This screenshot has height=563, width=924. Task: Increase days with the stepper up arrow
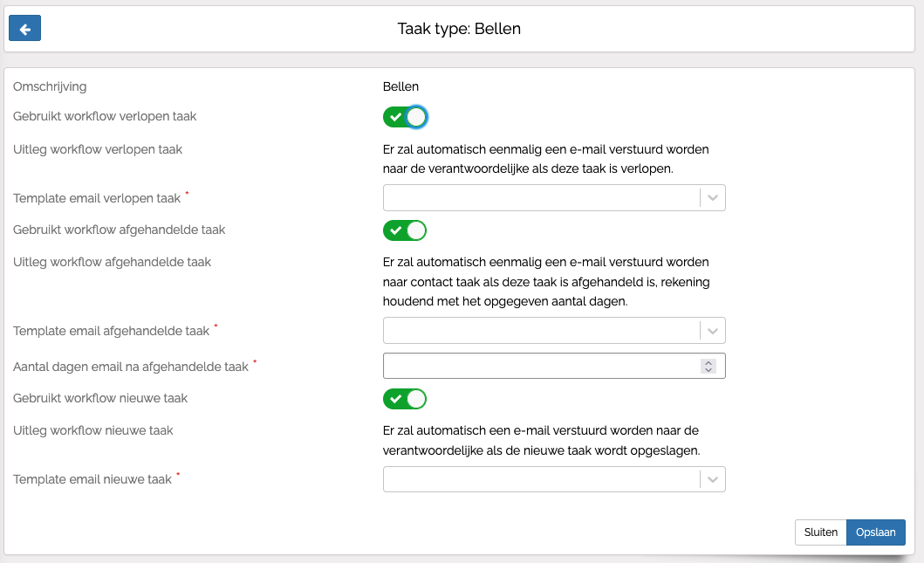point(708,362)
